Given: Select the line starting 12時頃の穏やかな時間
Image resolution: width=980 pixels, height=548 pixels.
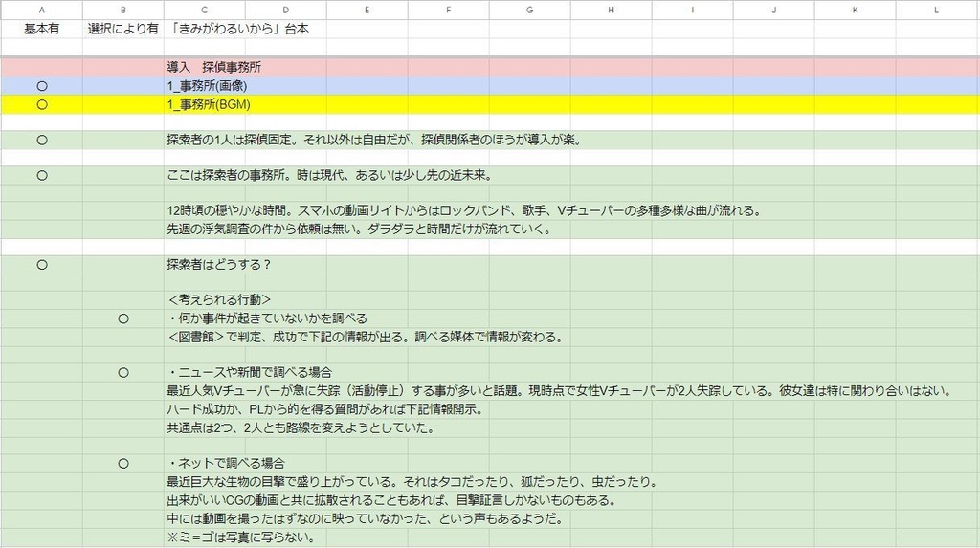Looking at the screenshot, I should coord(464,210).
